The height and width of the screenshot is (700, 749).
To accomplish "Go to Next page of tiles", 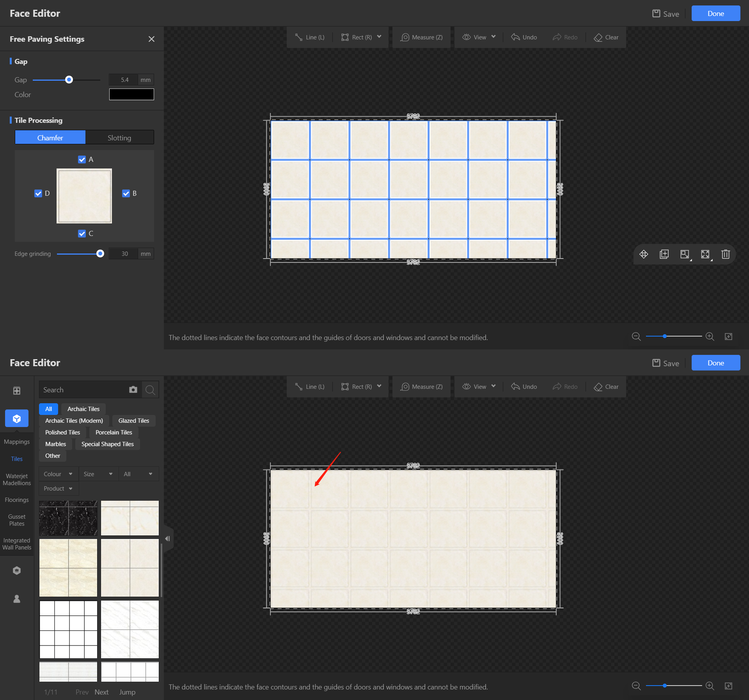I will point(101,692).
